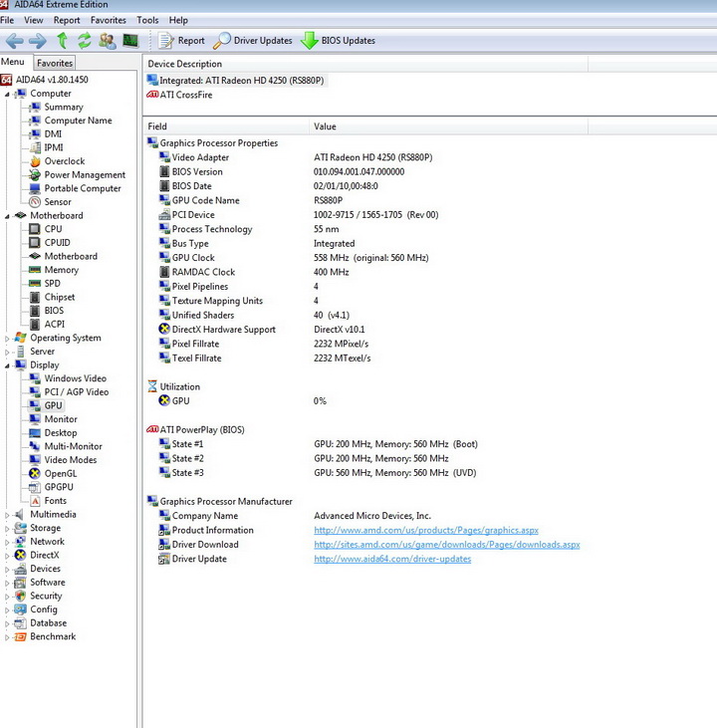Click the Field column header
The image size is (717, 728).
click(226, 126)
